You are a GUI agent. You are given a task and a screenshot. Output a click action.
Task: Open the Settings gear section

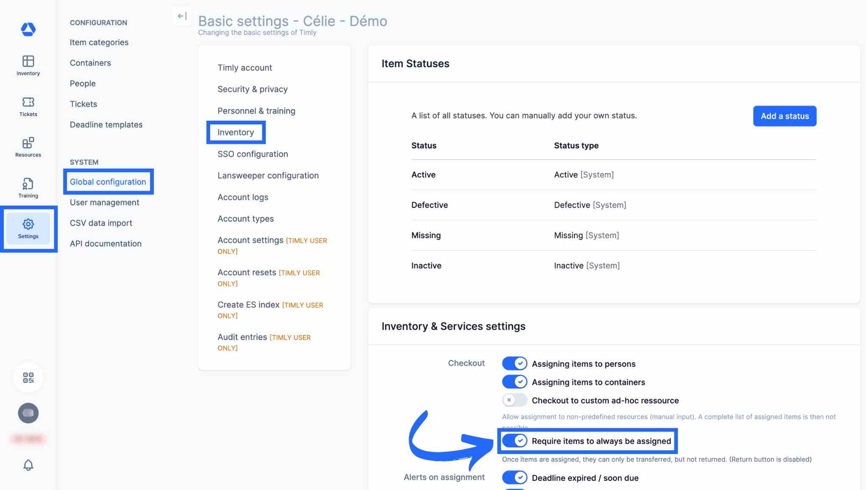coord(28,229)
